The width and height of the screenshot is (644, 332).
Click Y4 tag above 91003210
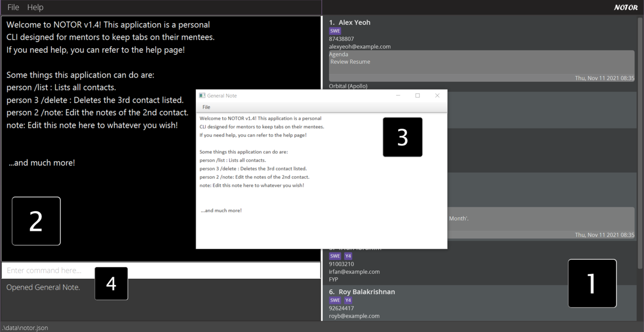(x=348, y=256)
